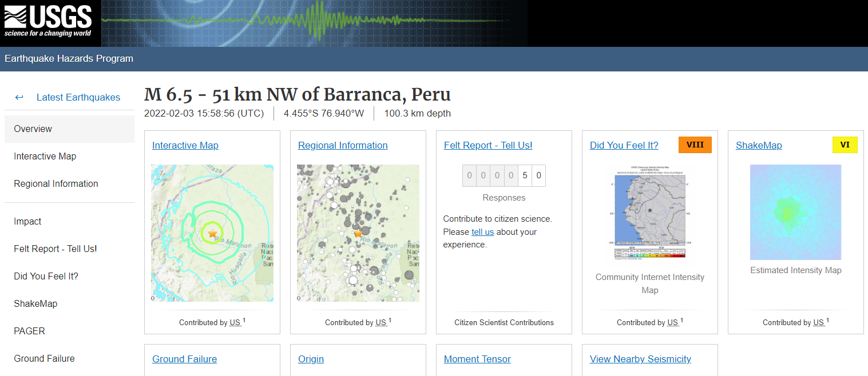Open the Felt Report - Tell Us! card link
The width and height of the screenshot is (868, 376).
point(488,145)
